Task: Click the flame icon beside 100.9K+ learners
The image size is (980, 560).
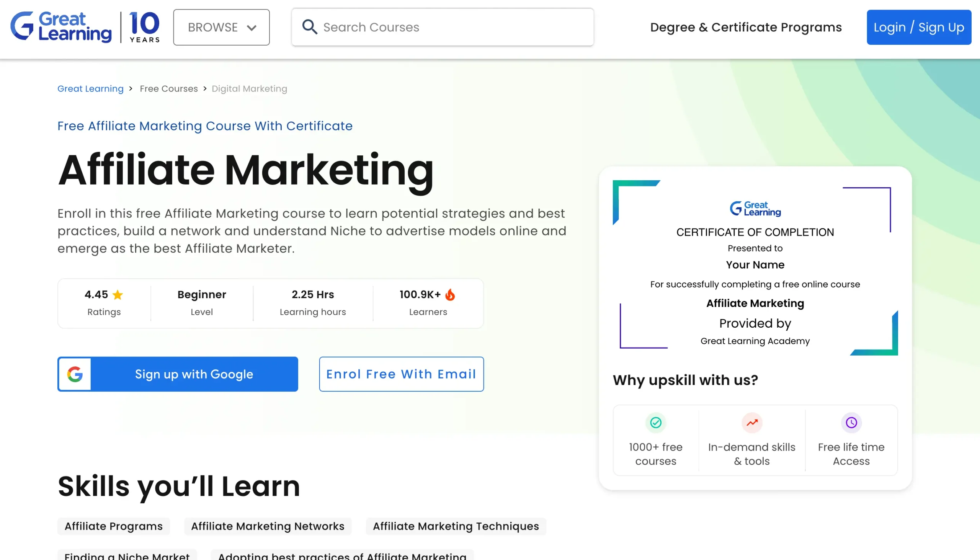Action: 450,295
